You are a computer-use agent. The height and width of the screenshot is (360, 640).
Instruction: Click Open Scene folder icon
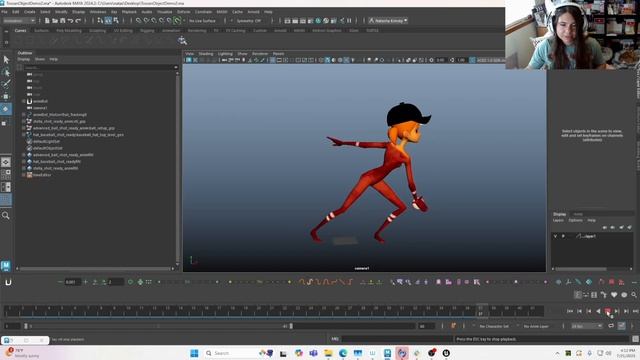[x=55, y=20]
